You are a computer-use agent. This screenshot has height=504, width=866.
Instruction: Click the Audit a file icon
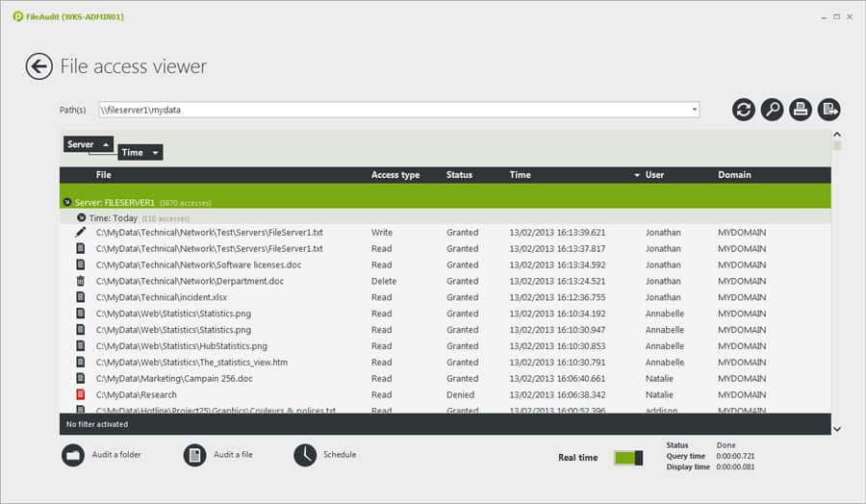194,455
